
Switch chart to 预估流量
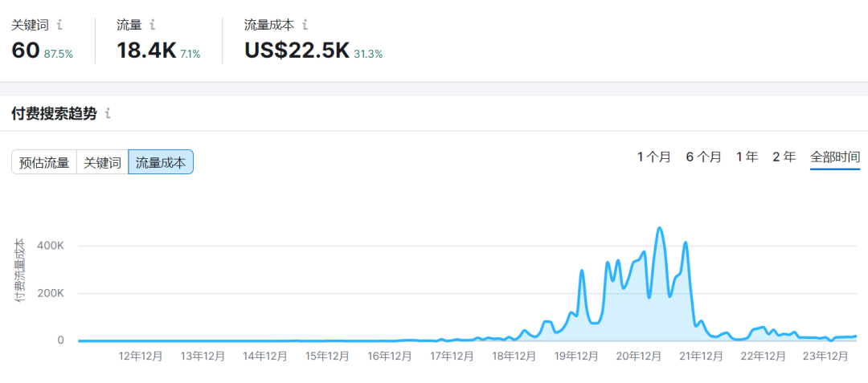coord(44,162)
